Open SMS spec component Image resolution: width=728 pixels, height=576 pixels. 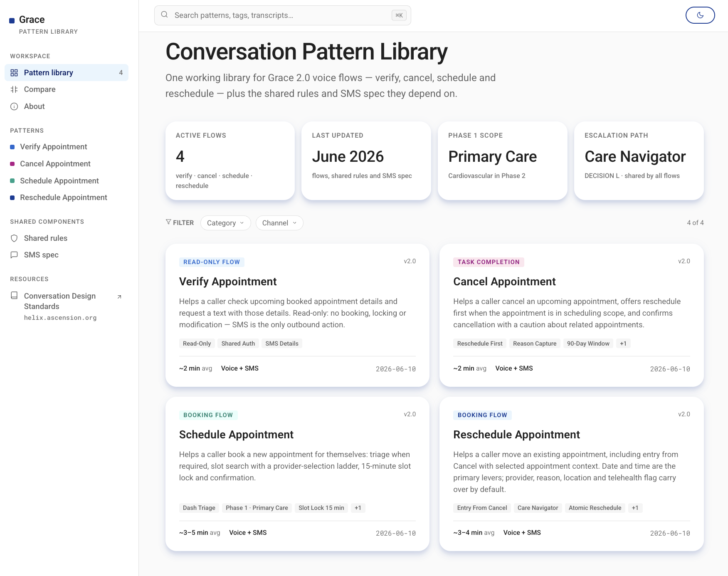pos(67,255)
